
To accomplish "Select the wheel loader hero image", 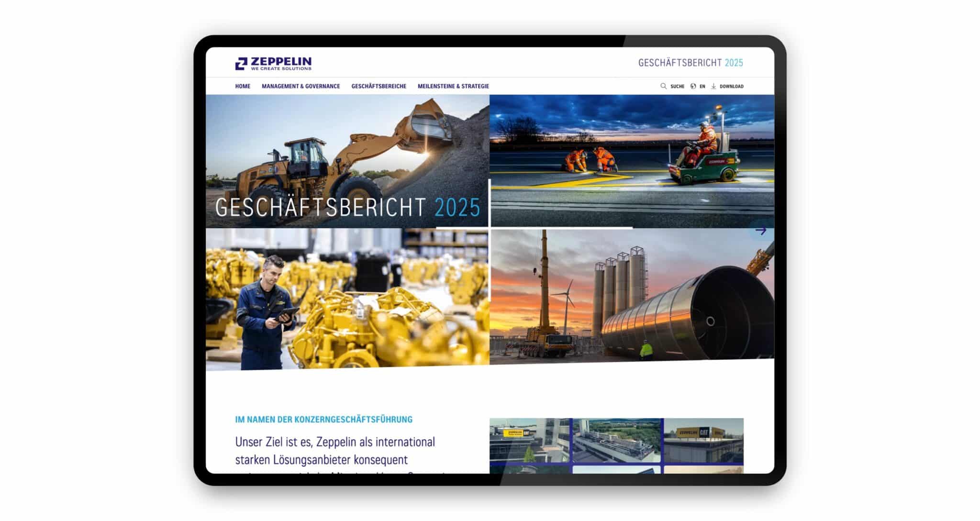I will (x=347, y=161).
